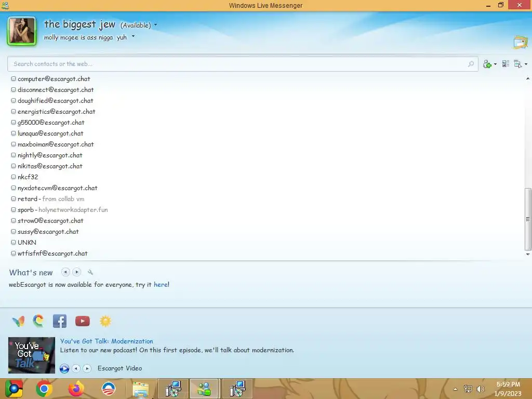Screen dimensions: 532x399
Task: Open the show menu dropdown arrow
Action: 526,64
